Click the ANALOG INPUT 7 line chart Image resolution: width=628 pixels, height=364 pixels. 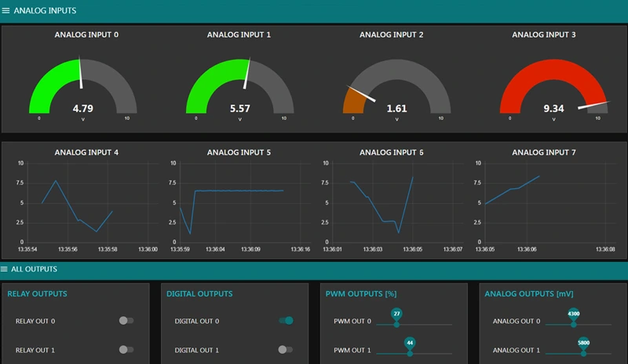tap(546, 205)
